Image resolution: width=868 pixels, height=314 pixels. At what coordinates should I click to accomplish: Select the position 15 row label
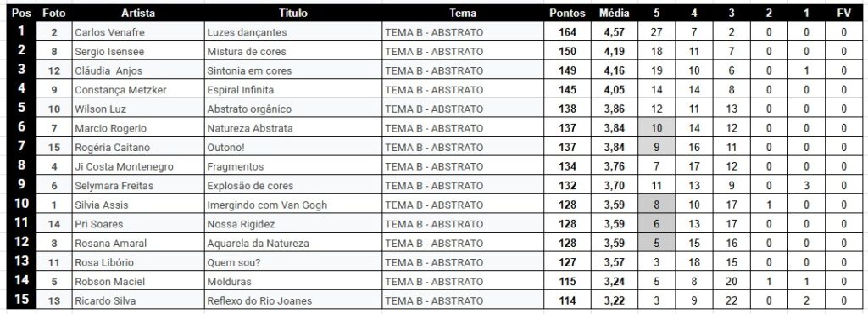pos(21,300)
